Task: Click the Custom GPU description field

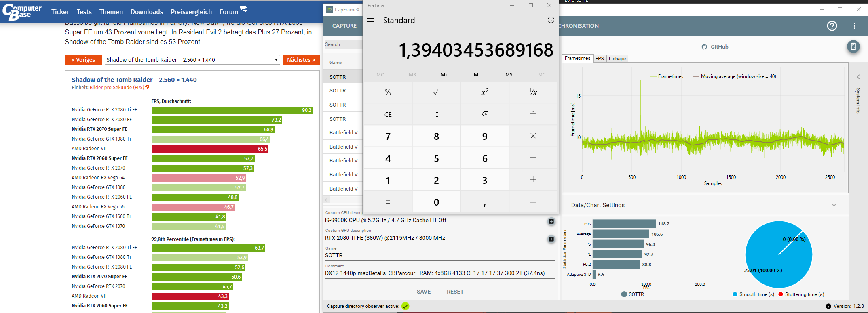Action: tap(434, 238)
